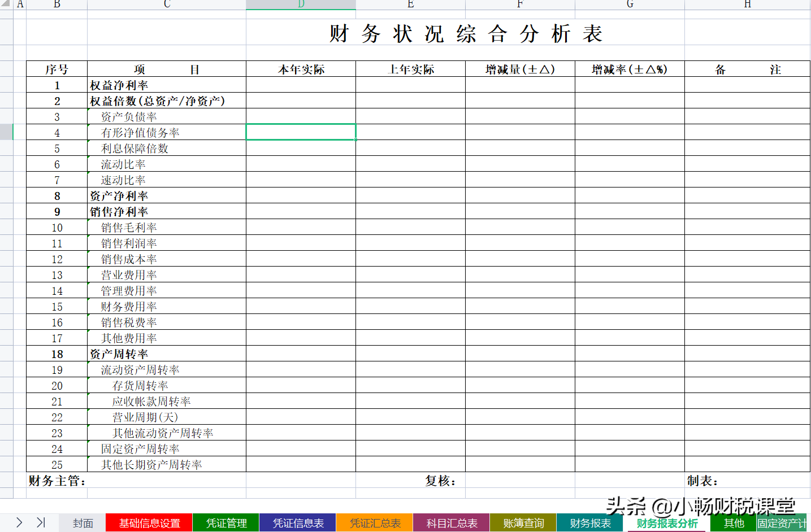Viewport: 811px width, 532px height.
Task: Open the orange 凭证汇总表 sheet tab
Action: [374, 524]
